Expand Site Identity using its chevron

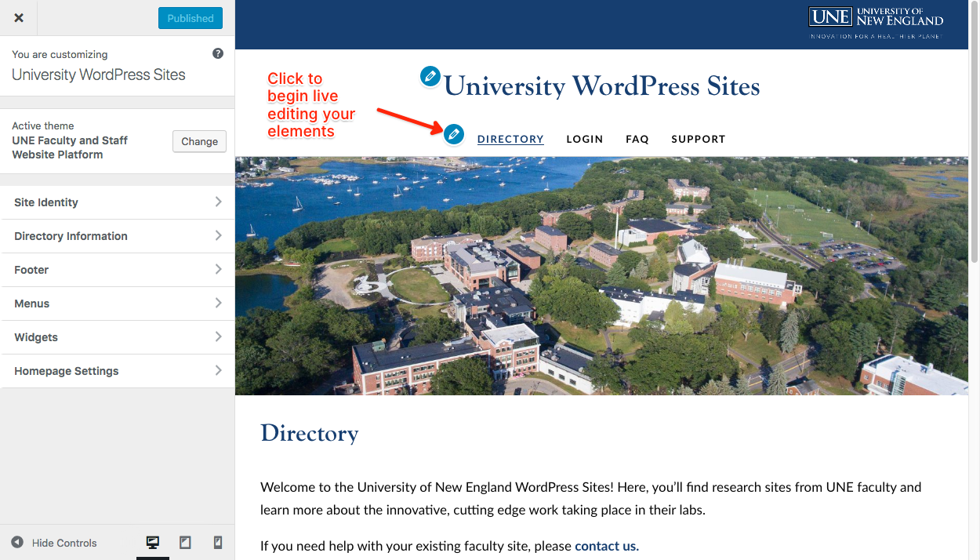pos(218,202)
